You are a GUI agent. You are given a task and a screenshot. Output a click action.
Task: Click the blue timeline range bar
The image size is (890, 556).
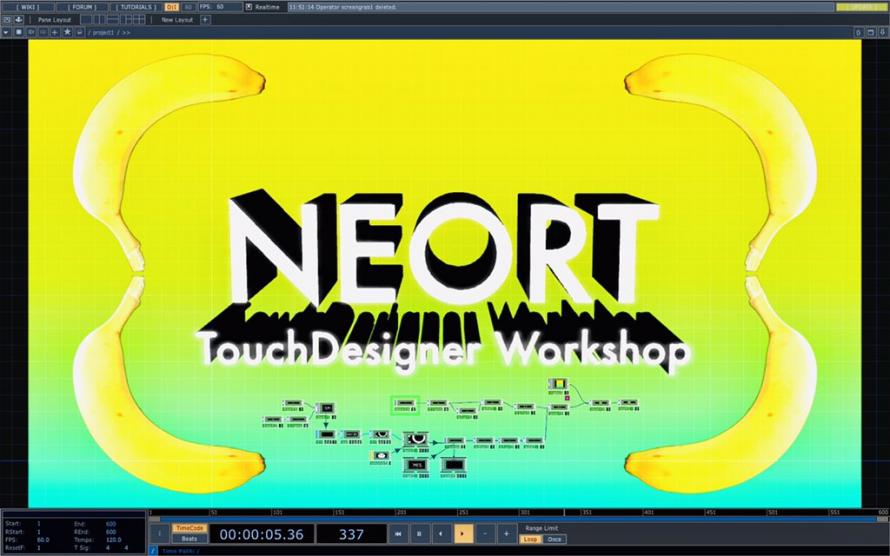(x=518, y=519)
